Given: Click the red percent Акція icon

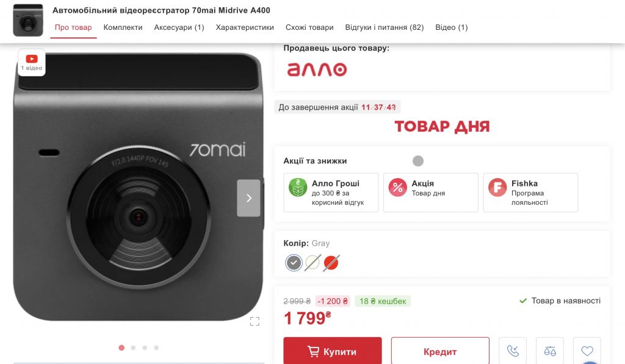Looking at the screenshot, I should click(x=397, y=188).
